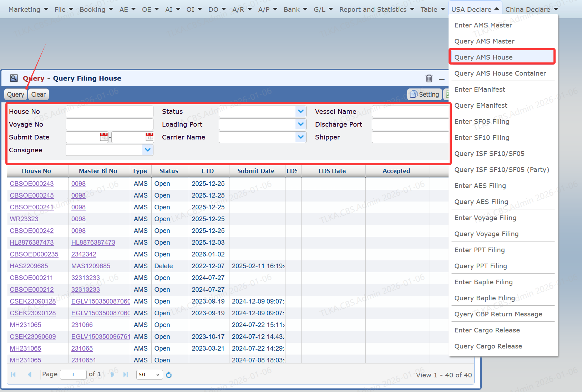Choose Query AMS House menu entry
This screenshot has height=392, width=582.
pos(502,57)
